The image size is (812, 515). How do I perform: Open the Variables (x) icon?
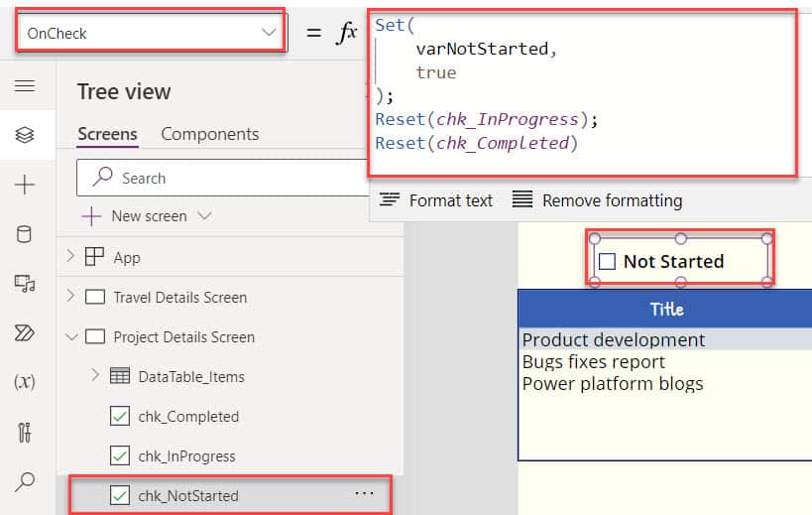[25, 382]
